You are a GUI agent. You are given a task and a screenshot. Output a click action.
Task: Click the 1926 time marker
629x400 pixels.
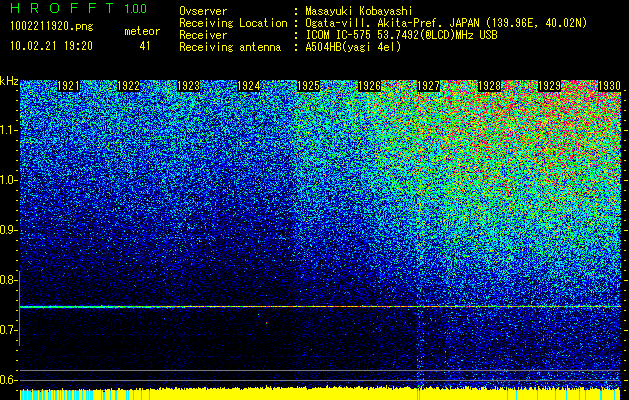(x=369, y=86)
